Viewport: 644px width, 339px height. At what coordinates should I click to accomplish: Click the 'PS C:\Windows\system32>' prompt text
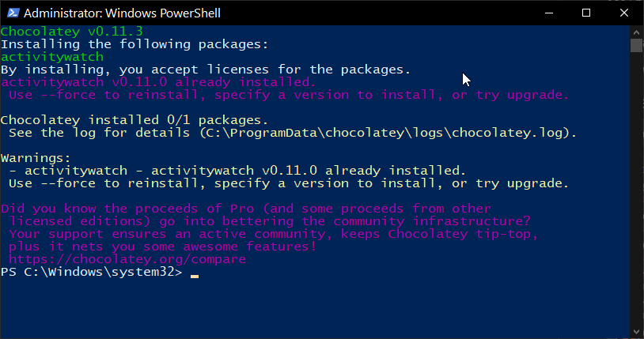[91, 272]
